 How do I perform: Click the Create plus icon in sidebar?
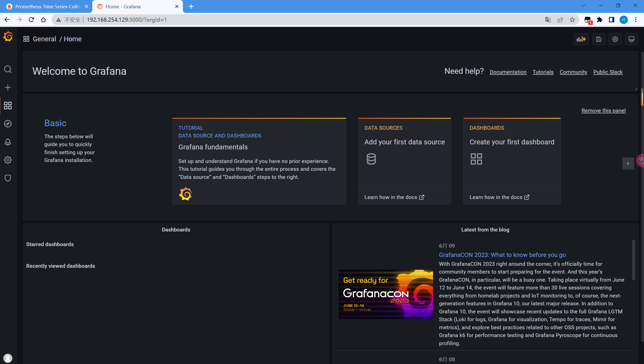point(8,87)
